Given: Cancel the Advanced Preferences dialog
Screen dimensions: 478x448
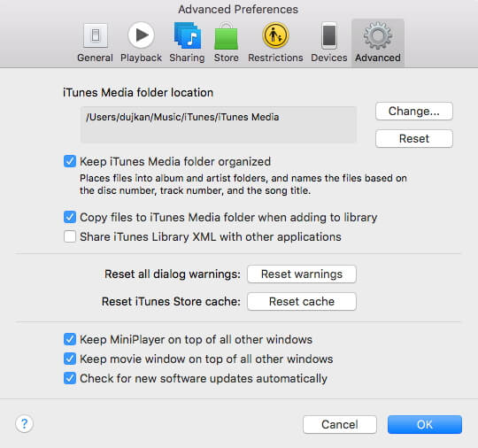Looking at the screenshot, I should (340, 424).
